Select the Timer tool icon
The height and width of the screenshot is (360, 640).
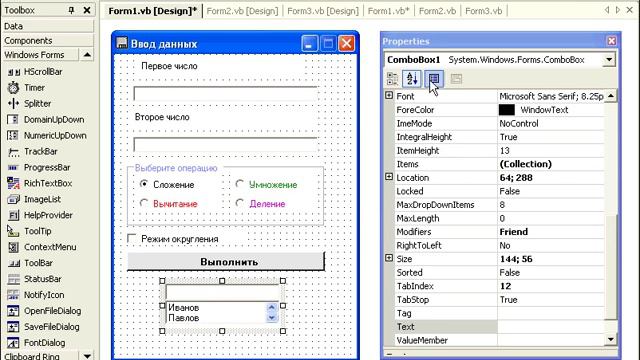pyautogui.click(x=13, y=88)
